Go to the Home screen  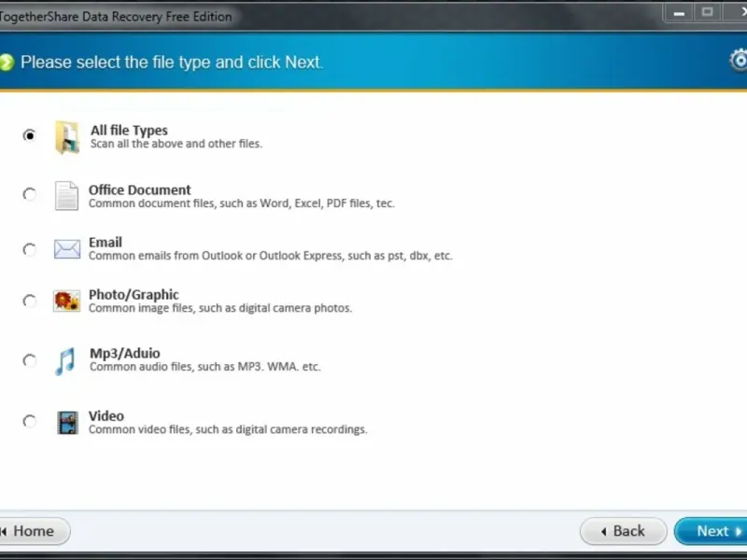pos(35,531)
